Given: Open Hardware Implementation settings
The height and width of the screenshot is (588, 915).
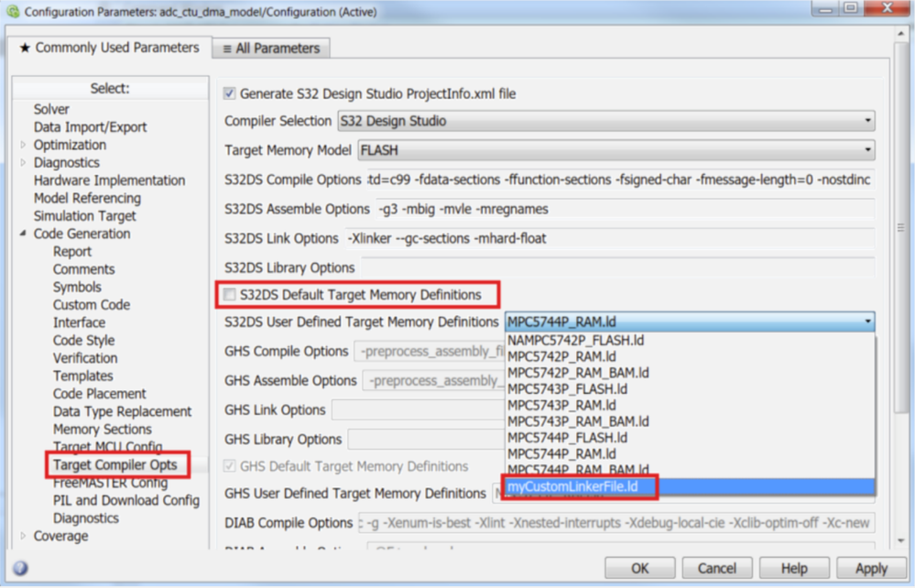Looking at the screenshot, I should [x=109, y=180].
